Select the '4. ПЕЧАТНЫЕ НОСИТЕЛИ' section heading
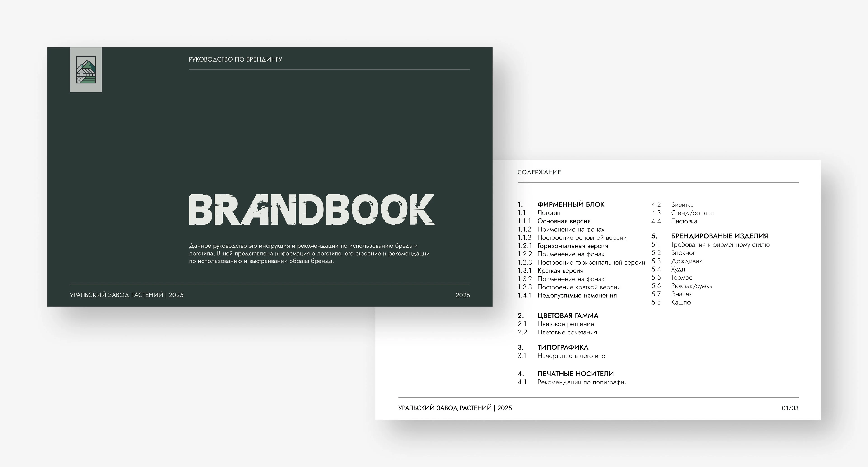The image size is (868, 467). click(566, 374)
